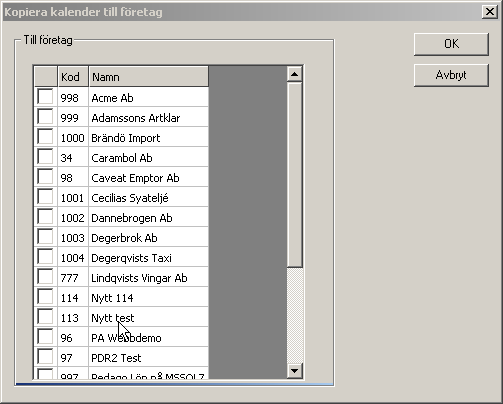Tick the Nytt 114 checkbox

click(45, 297)
